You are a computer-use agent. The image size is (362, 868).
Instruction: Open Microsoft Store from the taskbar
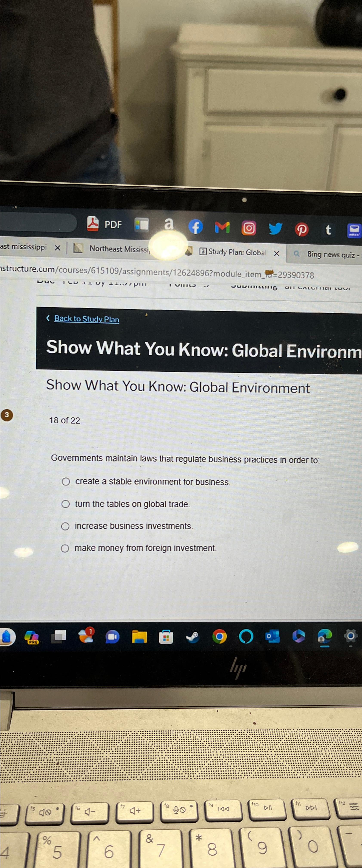[166, 637]
